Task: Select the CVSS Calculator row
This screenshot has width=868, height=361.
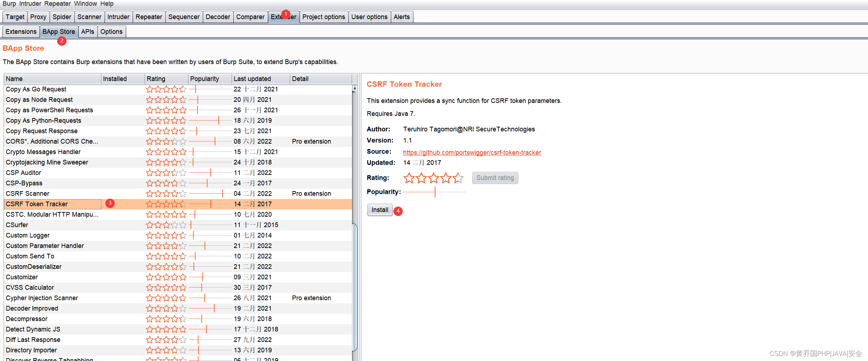Action: [x=178, y=288]
